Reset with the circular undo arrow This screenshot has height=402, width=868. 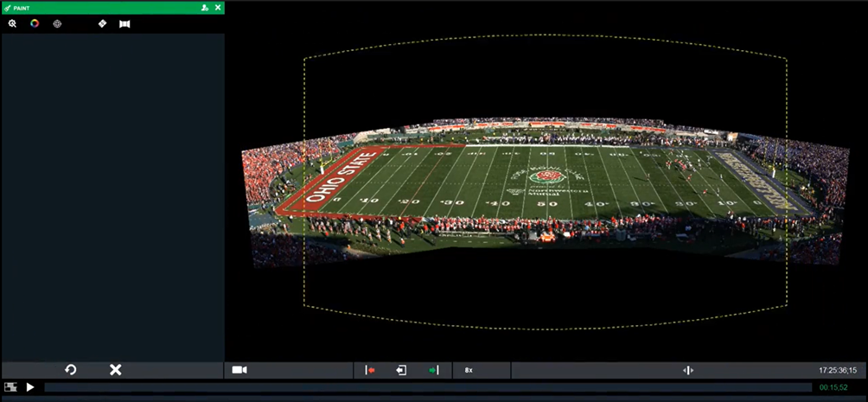[70, 370]
